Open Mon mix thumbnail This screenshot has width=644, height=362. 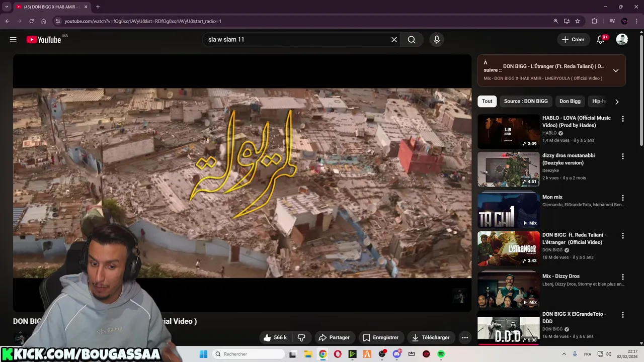(508, 211)
